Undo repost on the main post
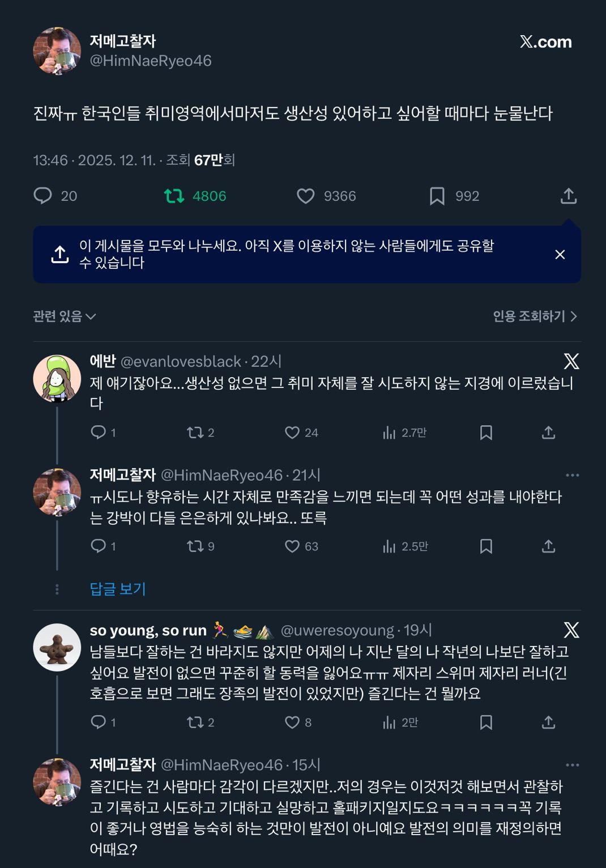This screenshot has height=868, width=606. [x=174, y=196]
